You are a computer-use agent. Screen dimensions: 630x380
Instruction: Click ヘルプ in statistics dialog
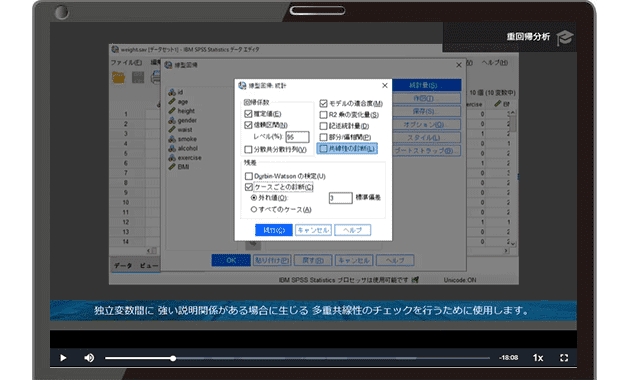click(352, 230)
